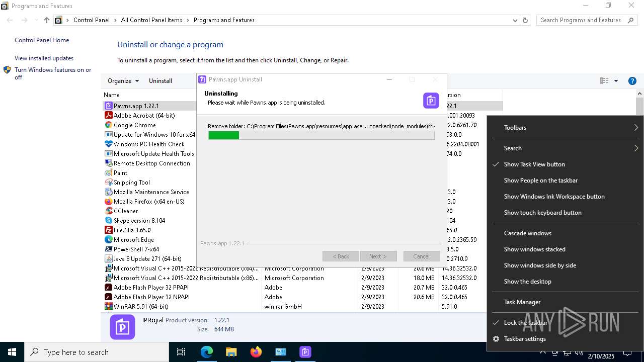Open Task View from the taskbar
Screen dimensions: 644x362
click(x=181, y=352)
